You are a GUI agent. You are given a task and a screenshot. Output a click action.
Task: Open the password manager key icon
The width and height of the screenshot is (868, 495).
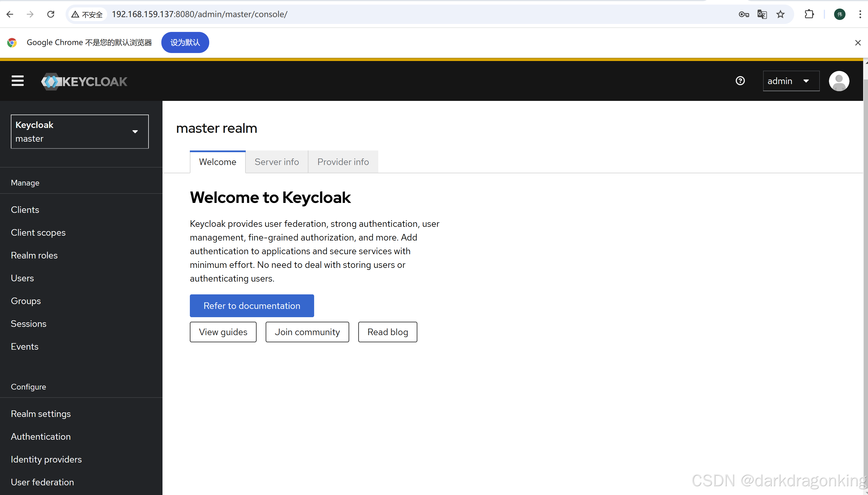click(744, 14)
